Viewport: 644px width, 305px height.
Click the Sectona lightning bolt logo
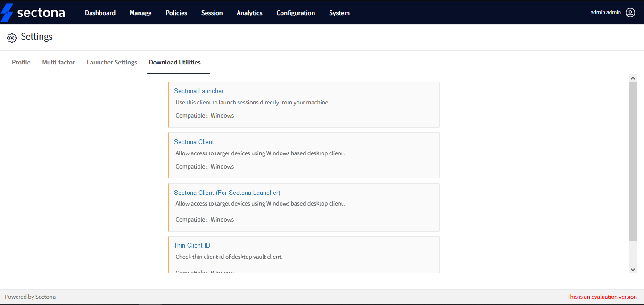7,12
